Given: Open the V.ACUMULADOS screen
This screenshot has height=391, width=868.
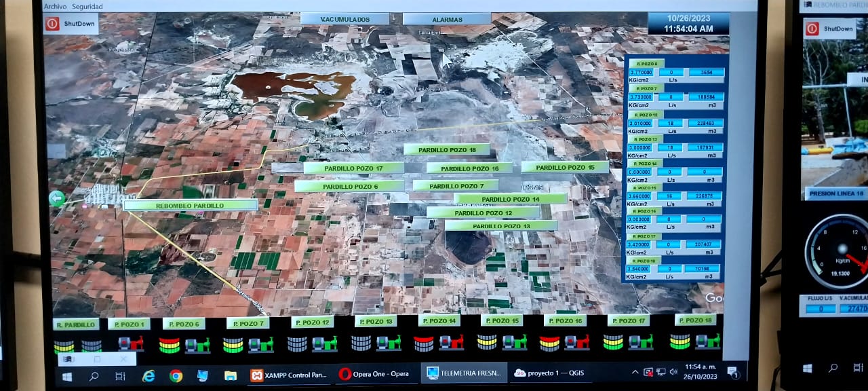Looking at the screenshot, I should pos(344,19).
